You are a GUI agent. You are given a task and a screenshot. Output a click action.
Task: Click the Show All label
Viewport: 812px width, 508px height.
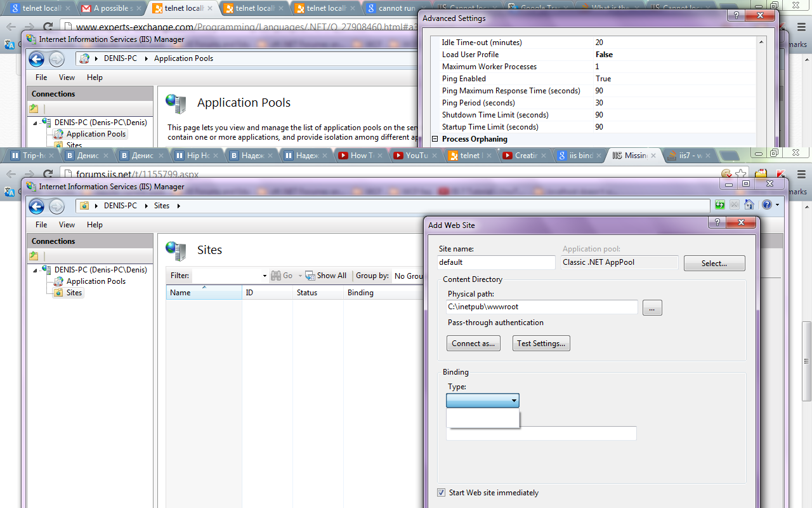coord(332,276)
